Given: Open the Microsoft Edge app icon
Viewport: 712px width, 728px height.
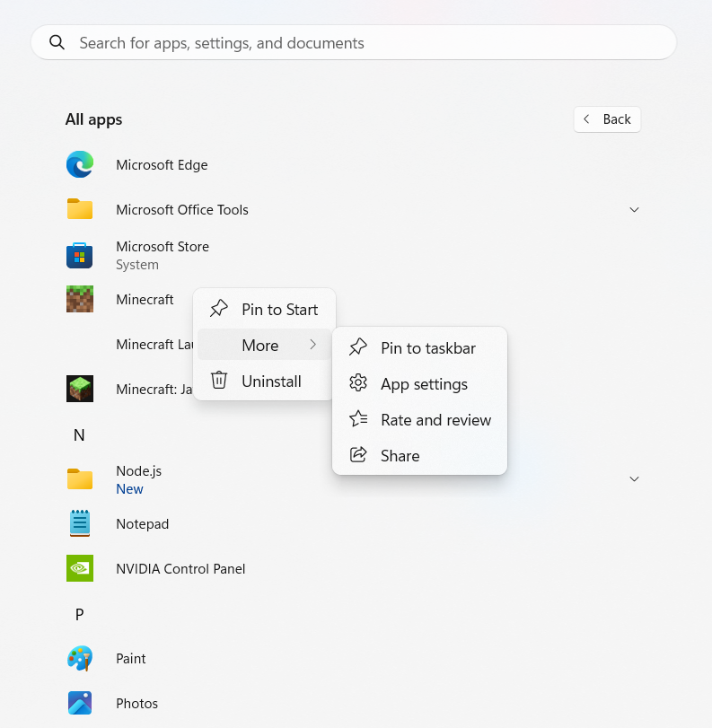Looking at the screenshot, I should click(x=80, y=164).
